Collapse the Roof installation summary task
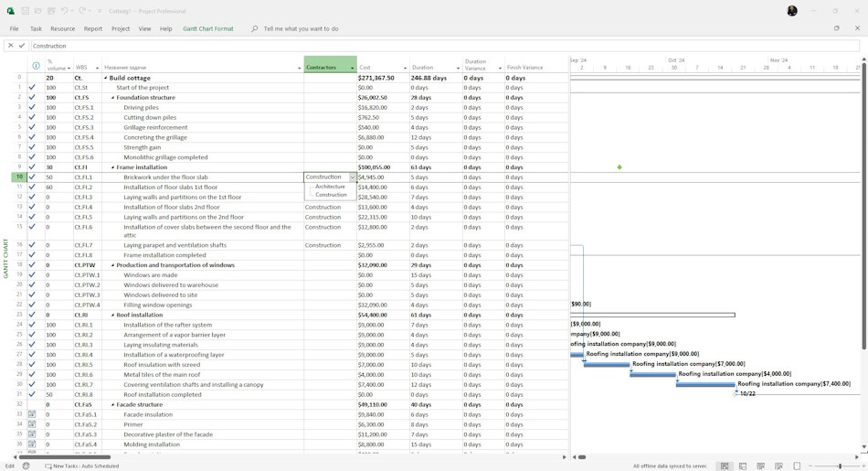Viewport: 868px width, 471px height. 112,315
